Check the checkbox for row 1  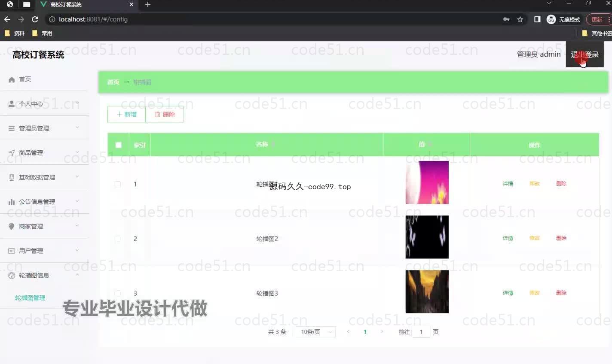pos(118,184)
